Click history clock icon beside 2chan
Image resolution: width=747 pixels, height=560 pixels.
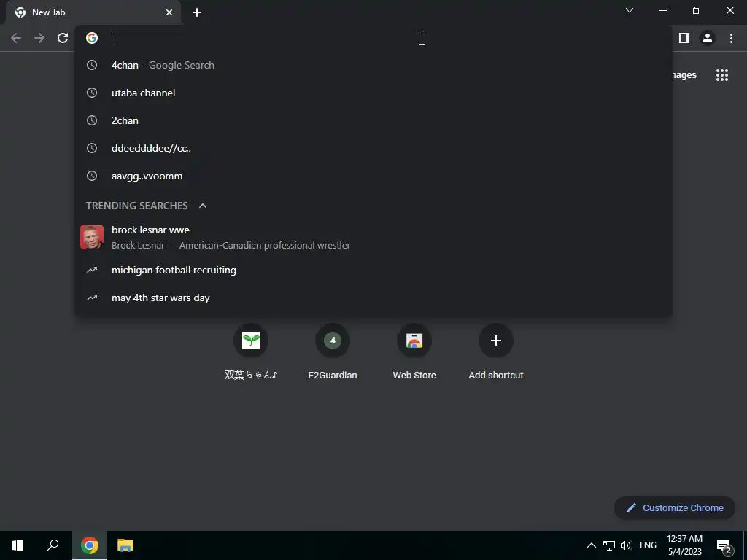[x=92, y=120]
